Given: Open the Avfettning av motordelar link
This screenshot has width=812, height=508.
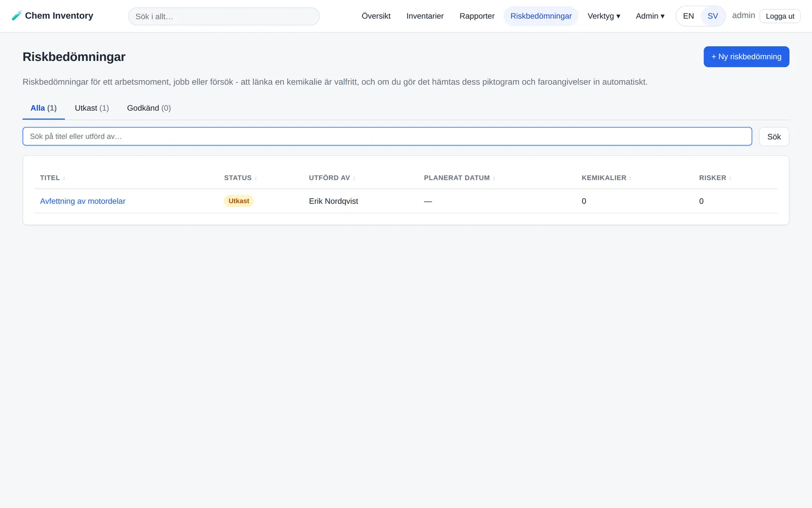Looking at the screenshot, I should 83,201.
